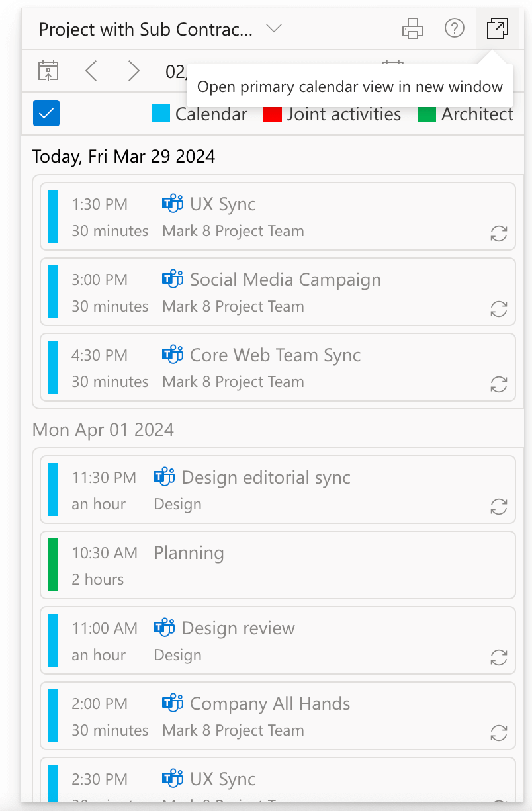The height and width of the screenshot is (811, 532).
Task: Toggle the Joint activities calendar legend
Action: (x=332, y=114)
